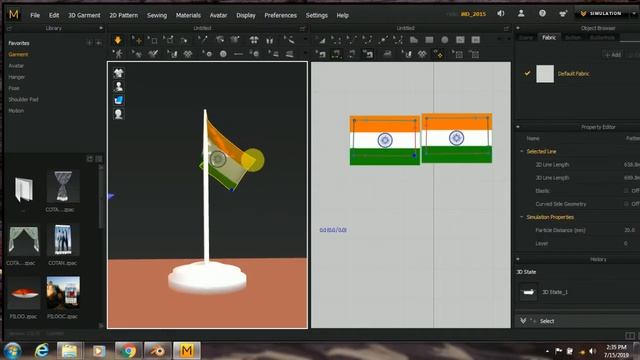640x360 pixels.
Task: Toggle the Elastic Off checkbox
Action: tap(626, 191)
